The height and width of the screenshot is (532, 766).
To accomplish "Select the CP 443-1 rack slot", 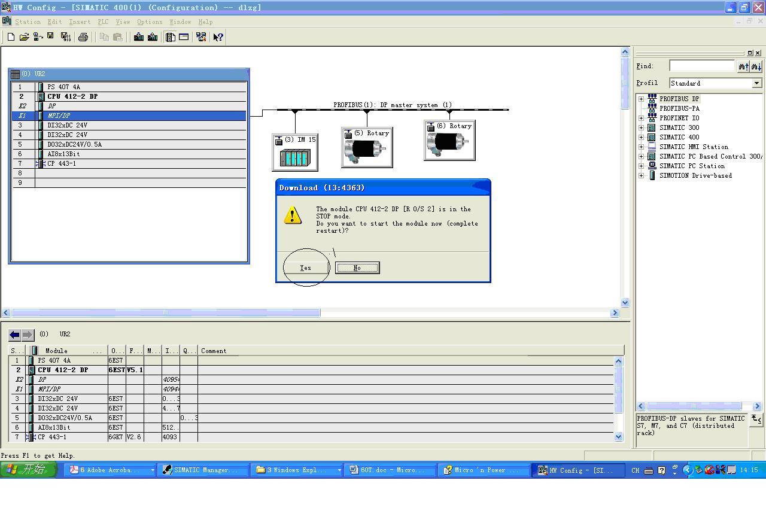I will click(x=129, y=163).
